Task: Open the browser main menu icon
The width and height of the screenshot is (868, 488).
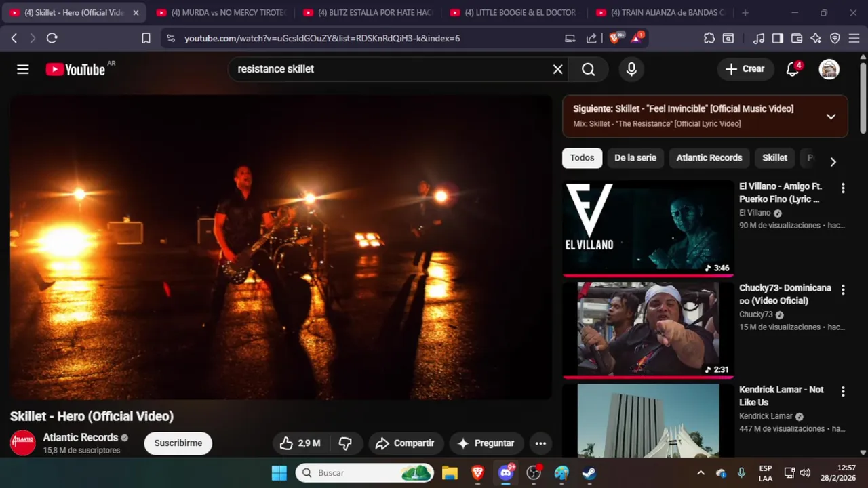Action: click(x=854, y=39)
